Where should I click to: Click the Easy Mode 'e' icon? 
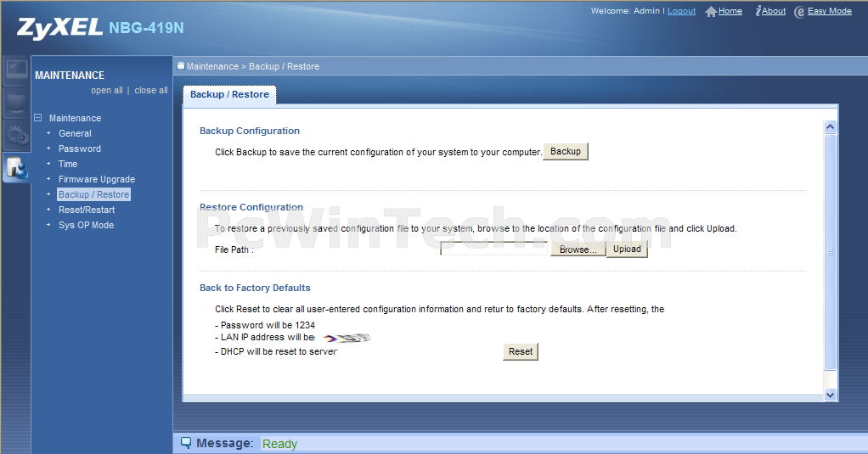pos(799,12)
